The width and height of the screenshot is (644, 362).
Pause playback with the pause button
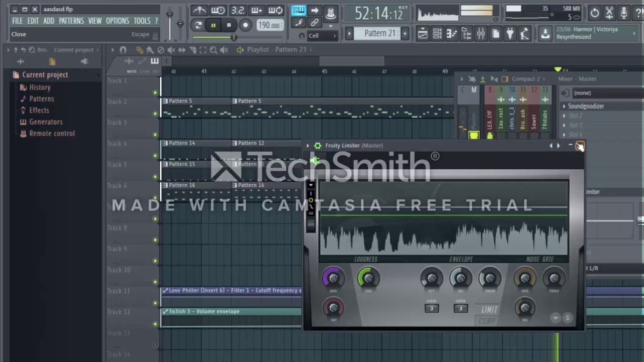coord(213,25)
